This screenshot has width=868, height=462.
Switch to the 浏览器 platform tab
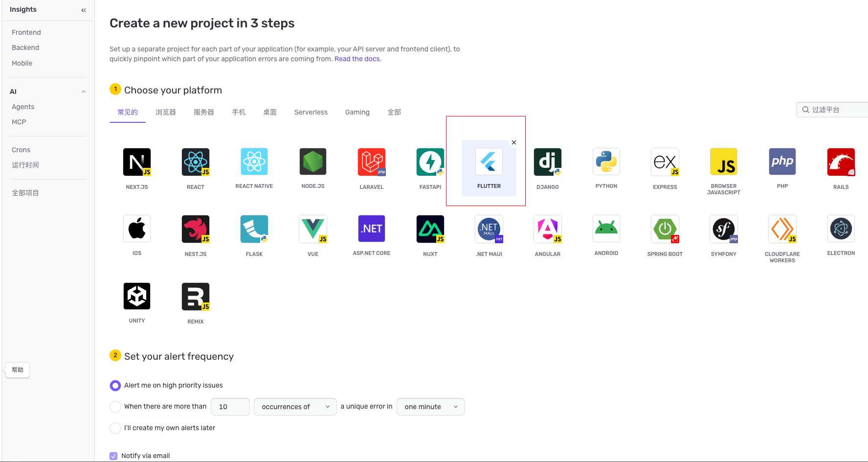click(166, 112)
